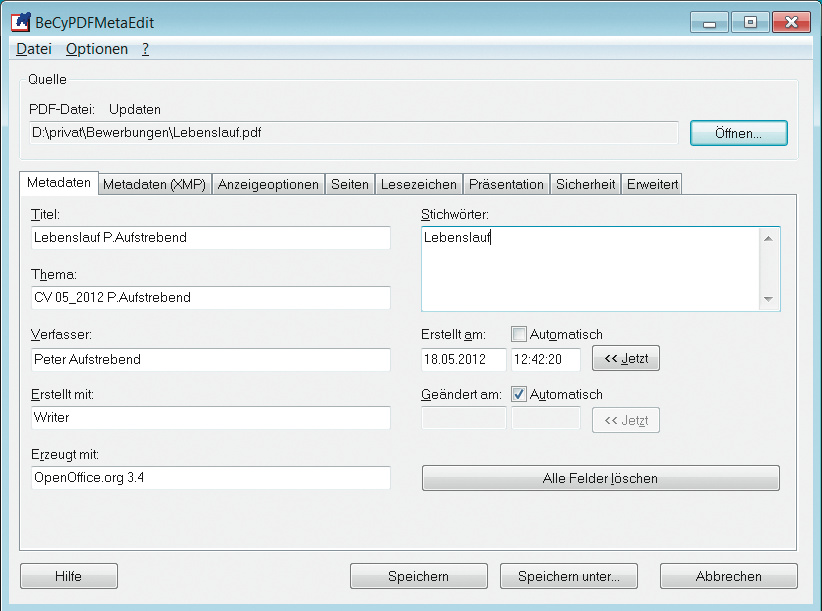Click the Updaten label text

pos(135,110)
